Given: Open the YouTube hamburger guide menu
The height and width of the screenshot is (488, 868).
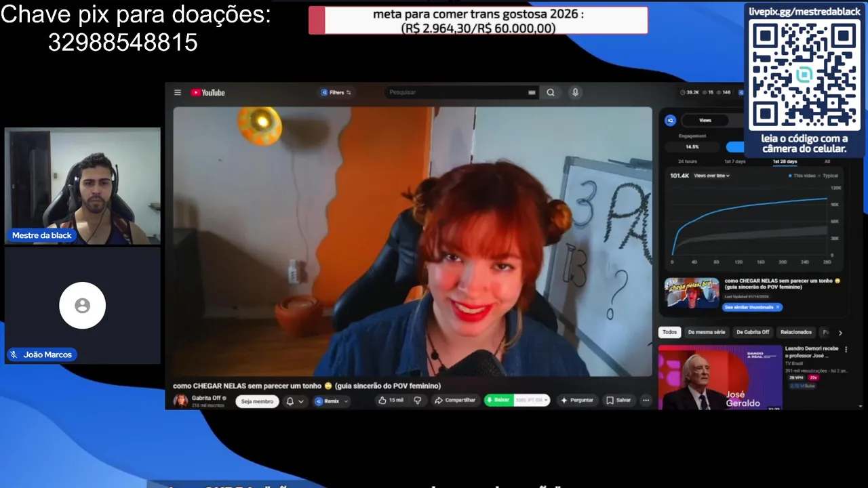Looking at the screenshot, I should click(x=178, y=93).
